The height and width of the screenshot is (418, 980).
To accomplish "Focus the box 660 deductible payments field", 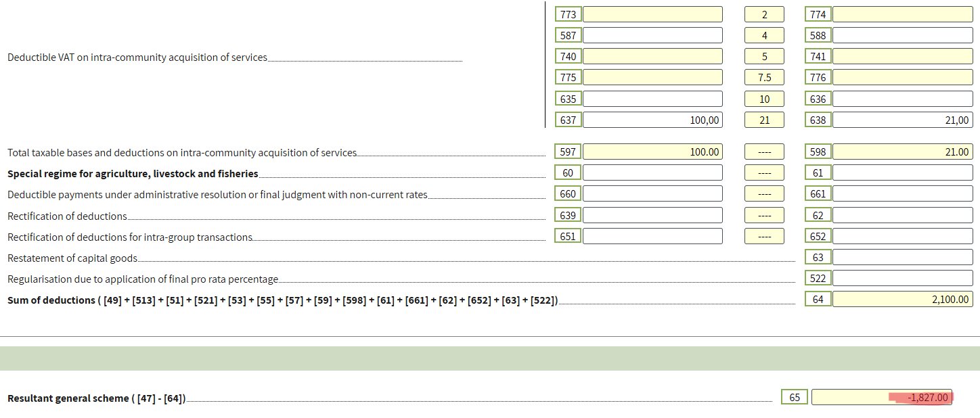I will pyautogui.click(x=652, y=193).
